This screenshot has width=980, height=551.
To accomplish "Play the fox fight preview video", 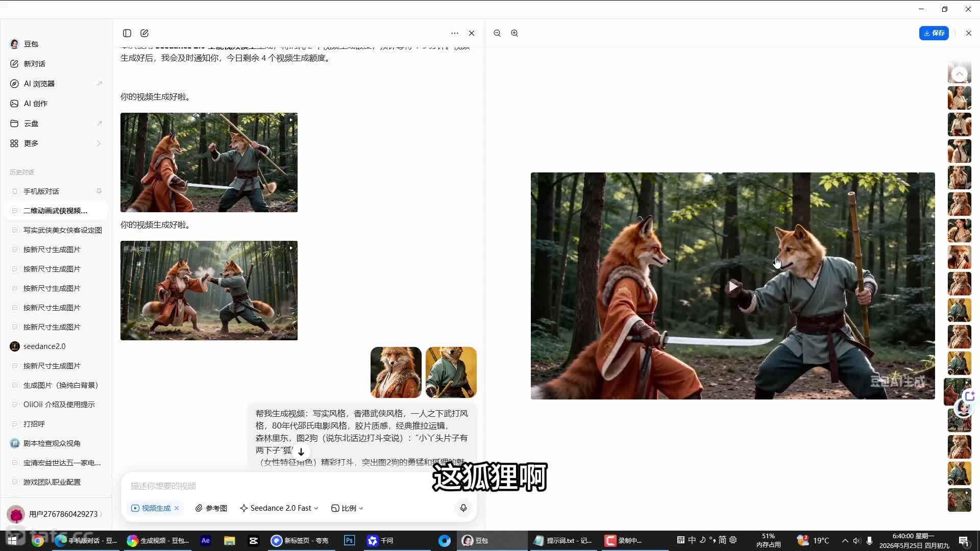I will click(x=733, y=286).
